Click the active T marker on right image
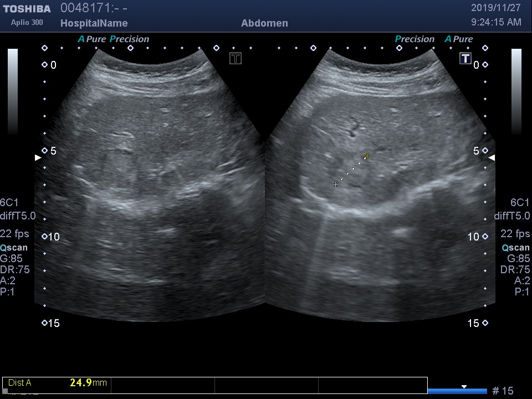Image resolution: width=532 pixels, height=399 pixels. coord(465,58)
